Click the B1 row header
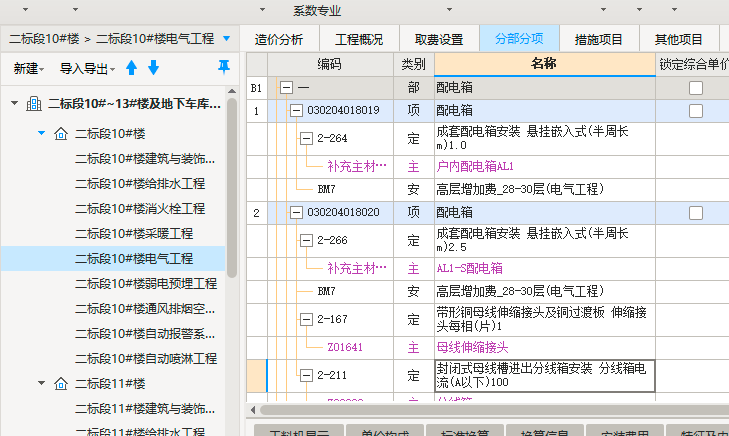The image size is (729, 436). [x=257, y=88]
